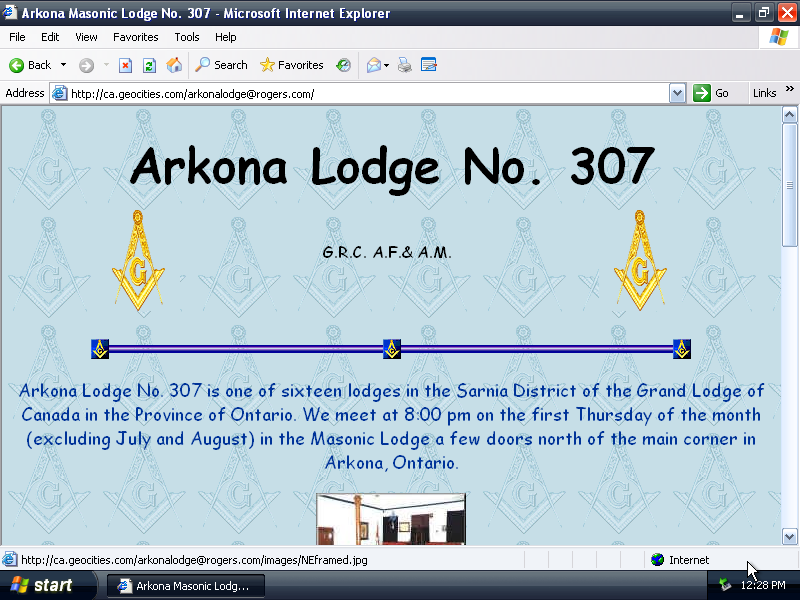The width and height of the screenshot is (800, 600).
Task: Click the green Go button
Action: (x=711, y=93)
